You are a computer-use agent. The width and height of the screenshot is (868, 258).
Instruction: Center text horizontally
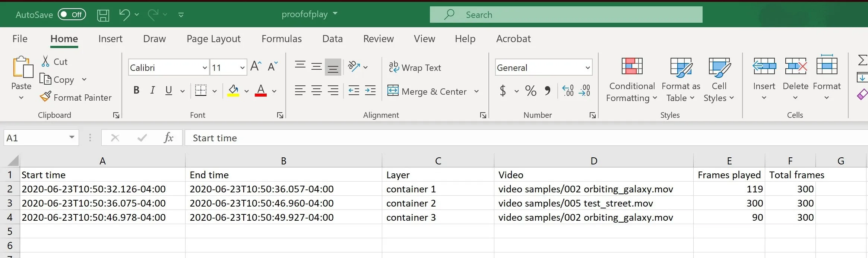click(x=317, y=90)
